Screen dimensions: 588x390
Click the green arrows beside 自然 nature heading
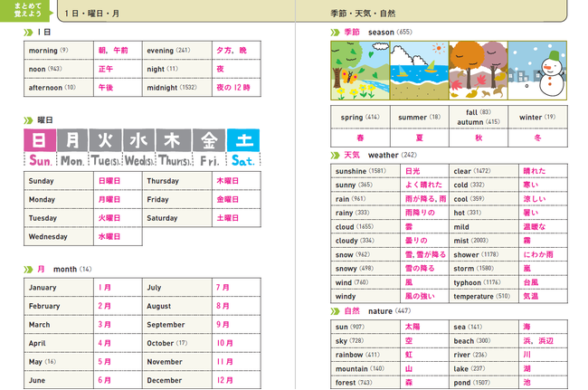[x=335, y=311]
